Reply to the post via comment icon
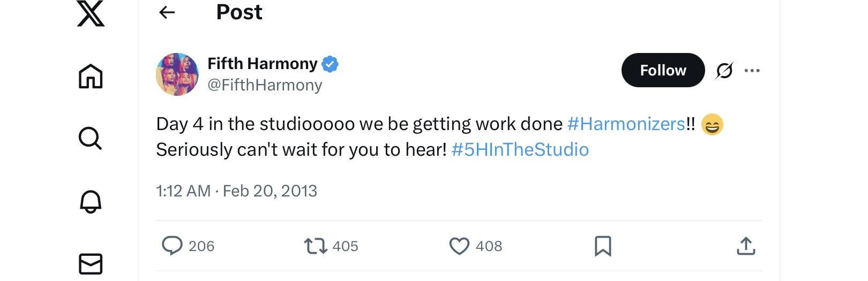Image resolution: width=868 pixels, height=281 pixels. click(x=172, y=246)
